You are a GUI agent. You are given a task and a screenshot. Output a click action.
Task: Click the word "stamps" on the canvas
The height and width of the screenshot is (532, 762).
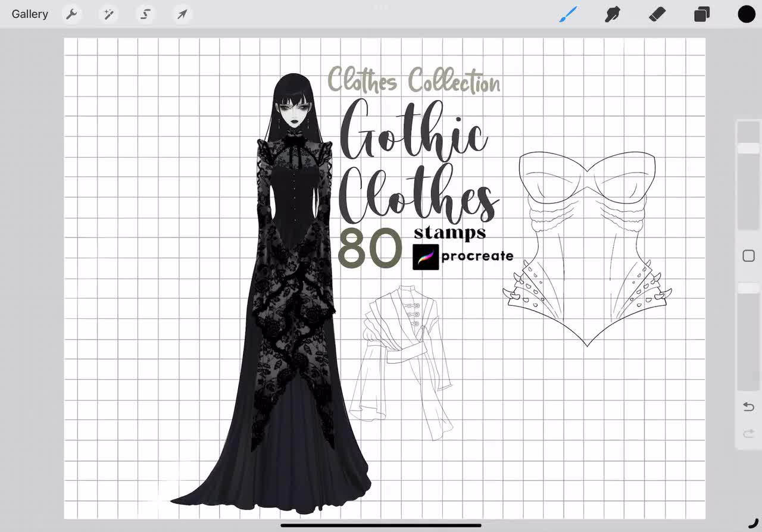pos(449,233)
